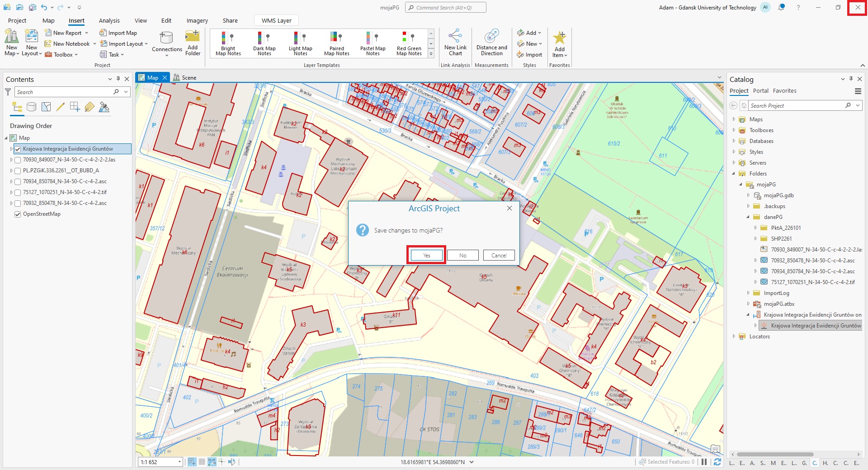The height and width of the screenshot is (470, 868).
Task: Hide the OpenStreetMap layer
Action: [x=18, y=214]
